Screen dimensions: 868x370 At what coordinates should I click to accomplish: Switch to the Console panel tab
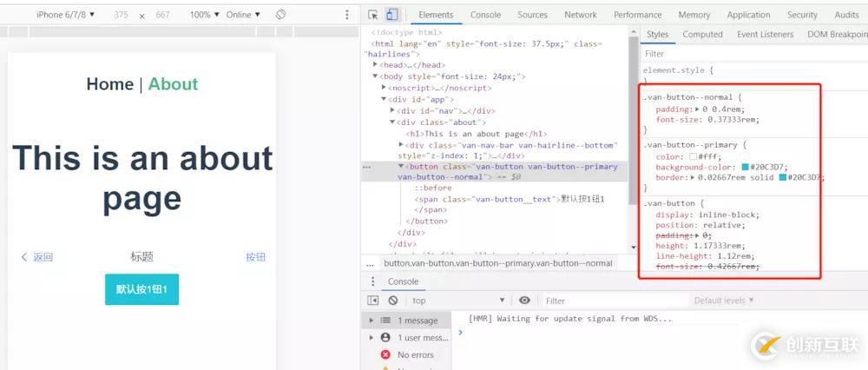click(x=485, y=15)
